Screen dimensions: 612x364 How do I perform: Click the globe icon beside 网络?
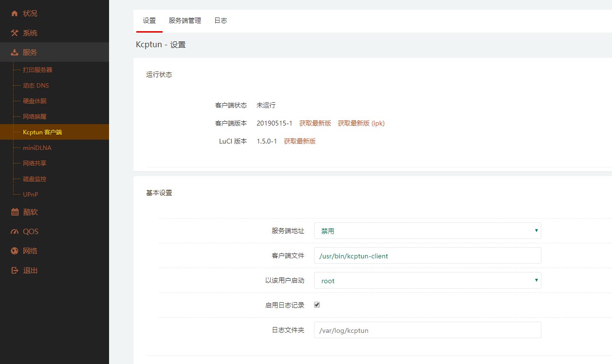15,251
